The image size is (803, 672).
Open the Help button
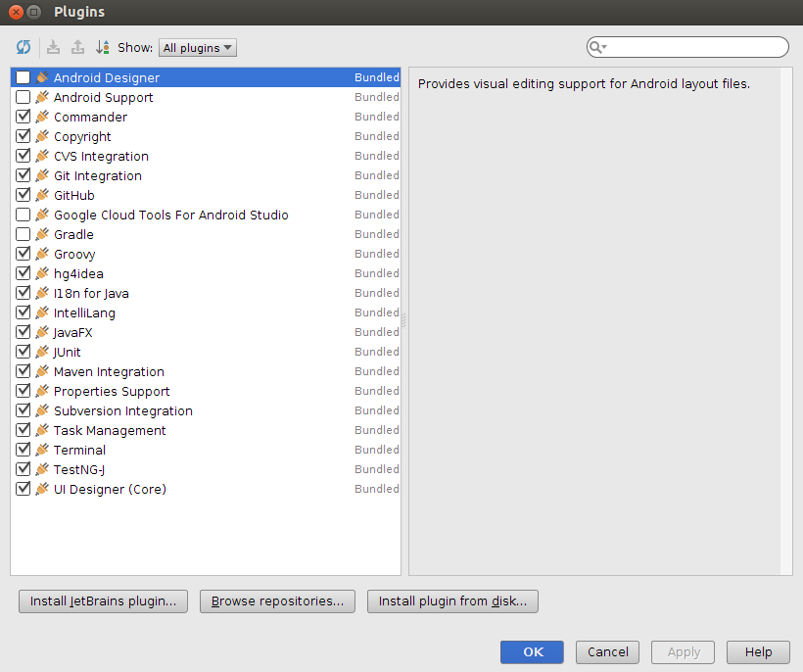(x=759, y=652)
